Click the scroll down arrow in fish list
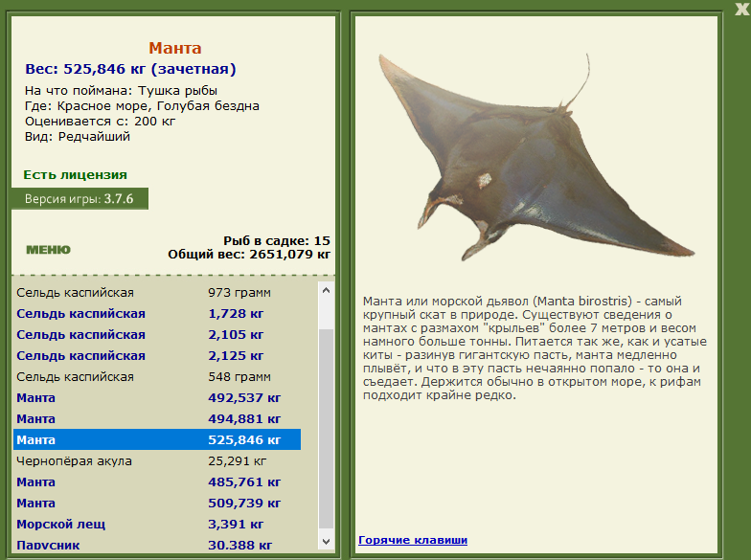The height and width of the screenshot is (560, 751). (x=326, y=542)
